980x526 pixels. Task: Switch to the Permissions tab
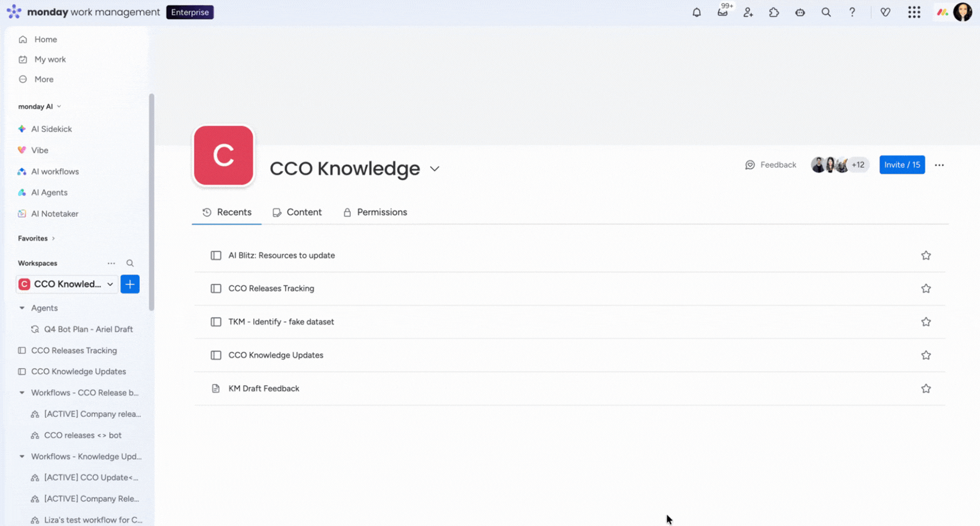point(375,213)
